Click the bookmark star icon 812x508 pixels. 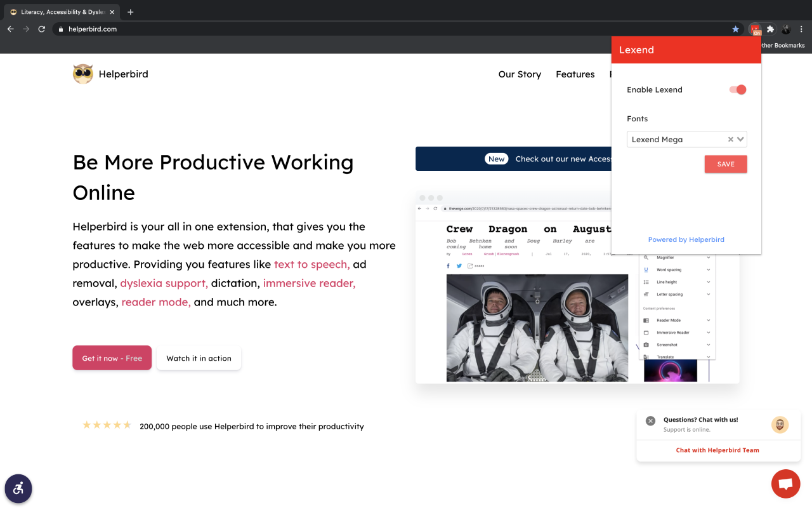(735, 29)
